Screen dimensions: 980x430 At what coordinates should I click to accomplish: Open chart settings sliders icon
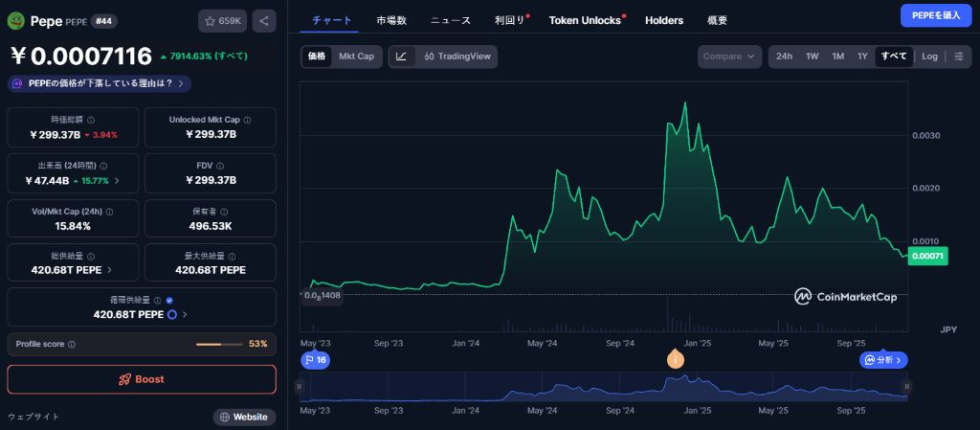click(959, 57)
